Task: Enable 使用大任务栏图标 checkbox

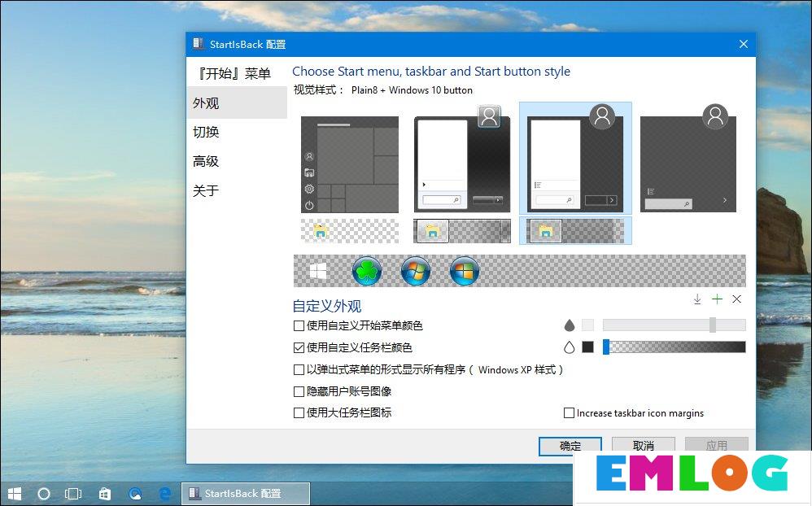Action: [x=299, y=412]
